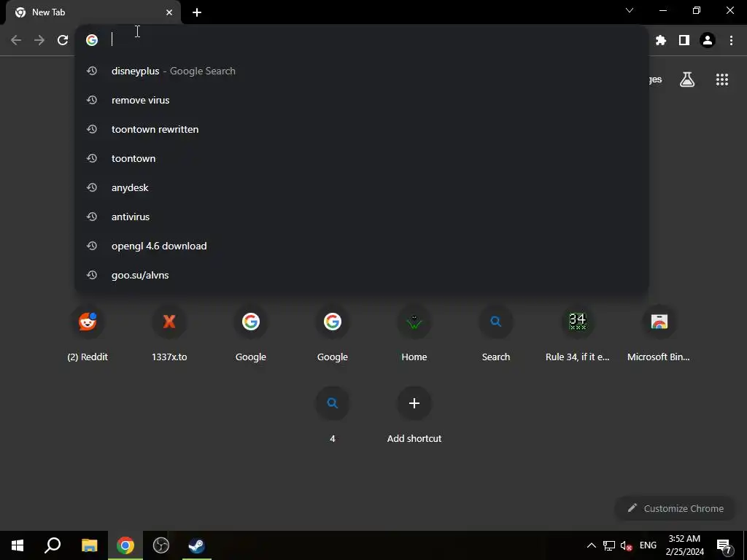Choose opengl 4.6 download suggestion
Screen dimensions: 747x560
pyautogui.click(x=362, y=246)
